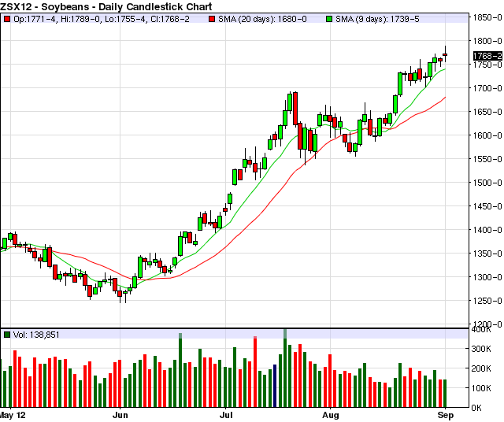
Task: Click the 1400-0 price axis label
Action: pos(487,230)
